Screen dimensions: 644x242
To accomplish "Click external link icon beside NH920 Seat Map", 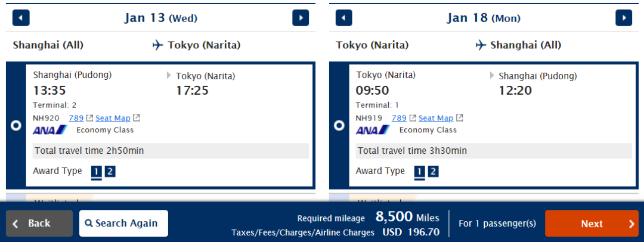I will point(137,119).
